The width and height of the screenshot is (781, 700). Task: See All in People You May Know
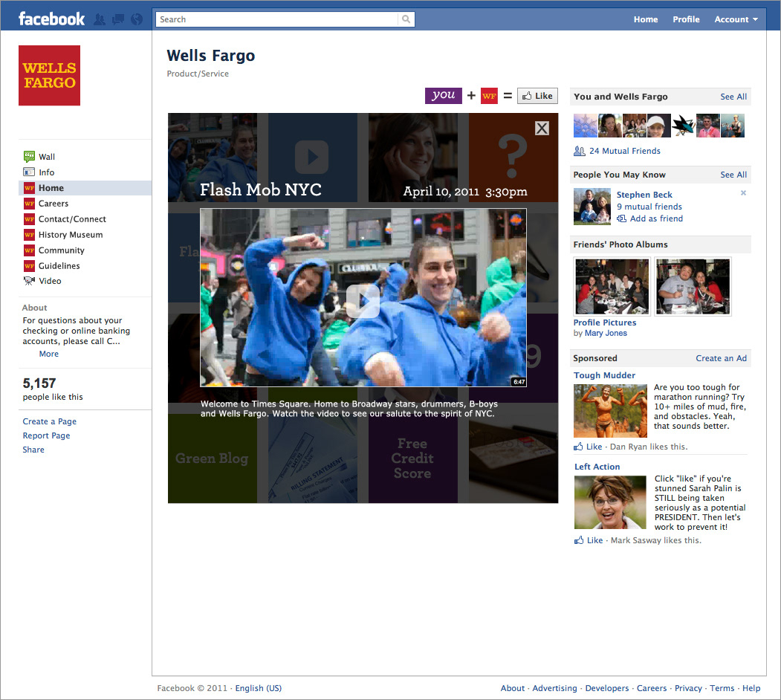[733, 175]
